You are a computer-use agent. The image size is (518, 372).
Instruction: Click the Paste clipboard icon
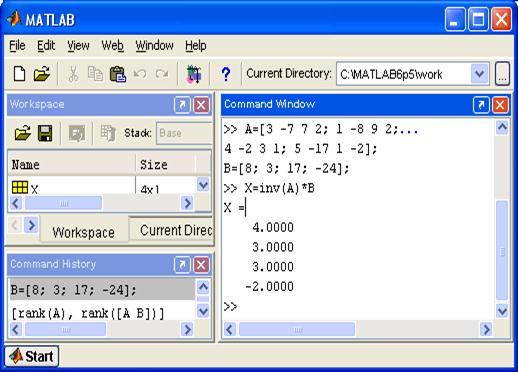click(118, 74)
